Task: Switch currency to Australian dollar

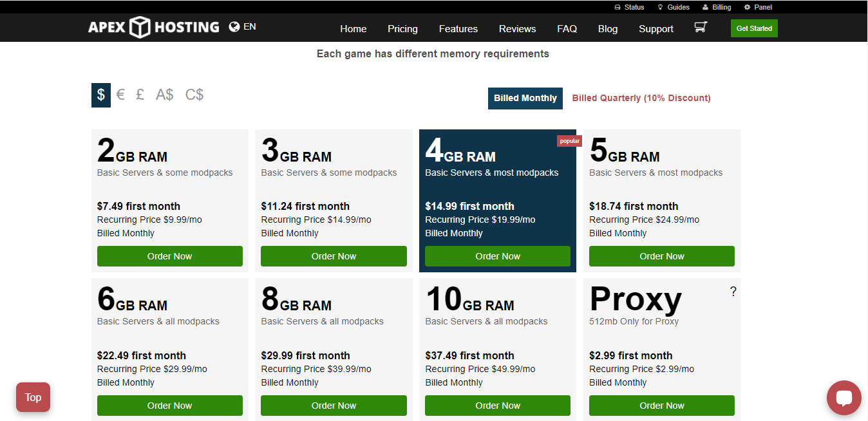Action: [x=164, y=95]
